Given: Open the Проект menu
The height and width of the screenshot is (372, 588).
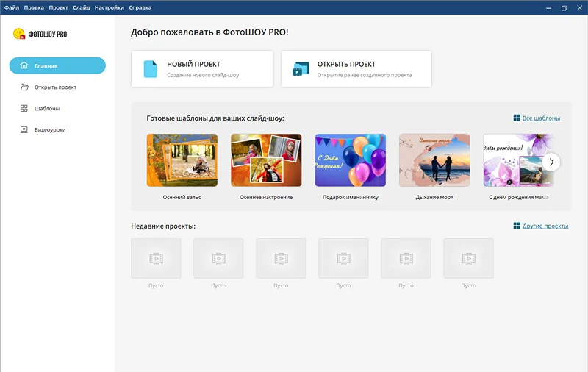Looking at the screenshot, I should (58, 7).
